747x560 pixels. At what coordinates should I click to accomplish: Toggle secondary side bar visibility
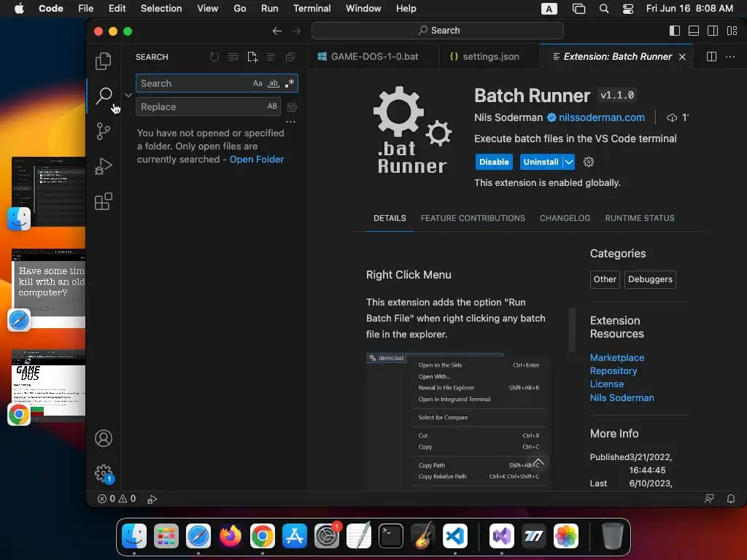[713, 31]
